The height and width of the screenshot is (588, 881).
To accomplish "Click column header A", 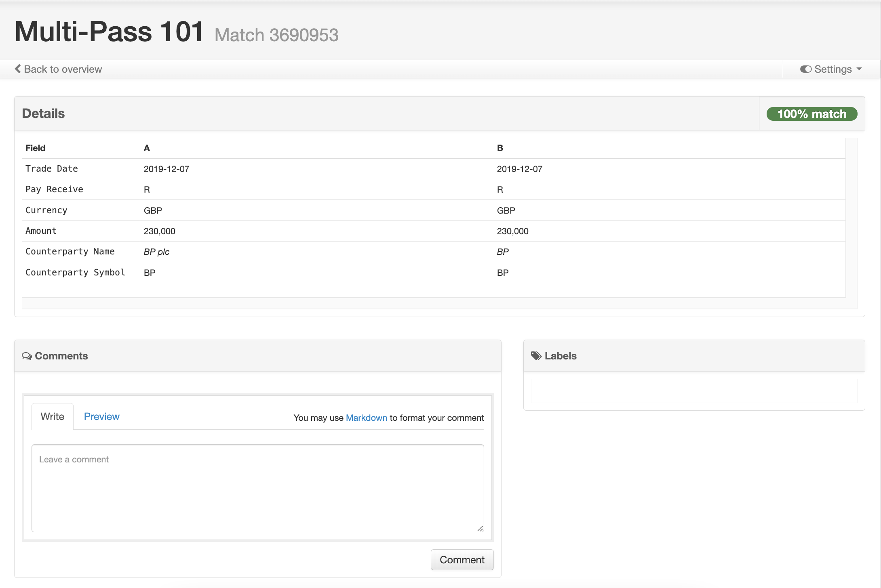I will (x=147, y=148).
